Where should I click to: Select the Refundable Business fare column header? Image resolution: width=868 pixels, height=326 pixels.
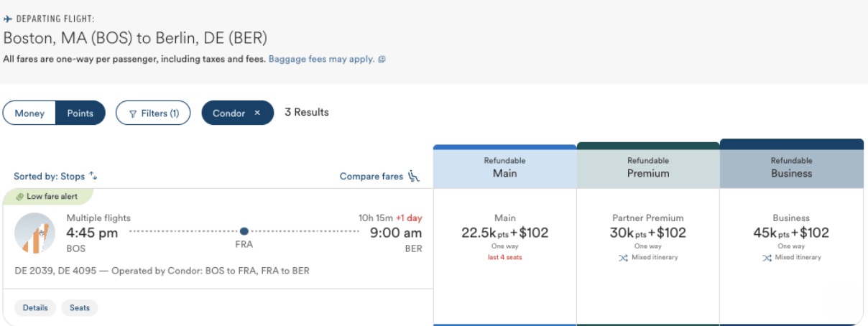pyautogui.click(x=791, y=167)
